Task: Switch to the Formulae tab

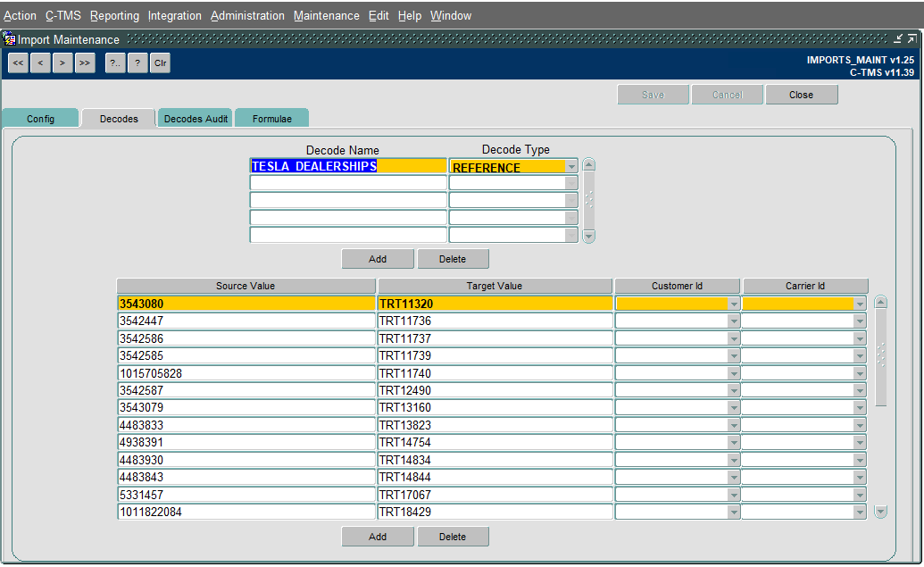Action: point(271,119)
